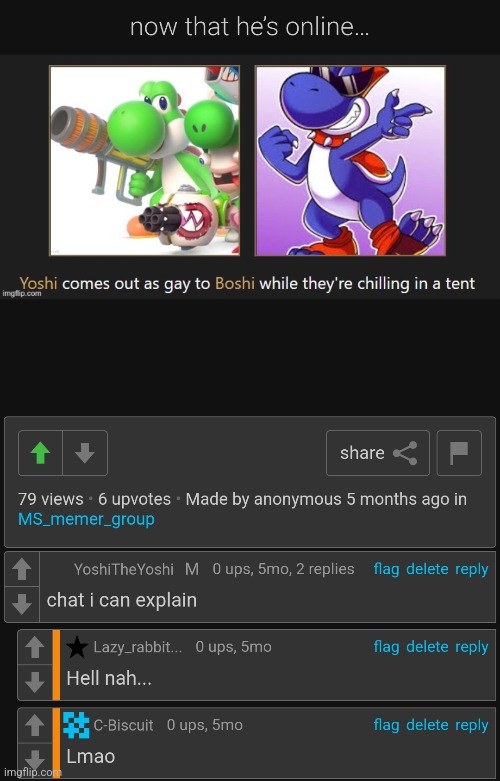Open YoshiTheYoshi's user profile
Screen dimensions: 500x781
tap(124, 569)
